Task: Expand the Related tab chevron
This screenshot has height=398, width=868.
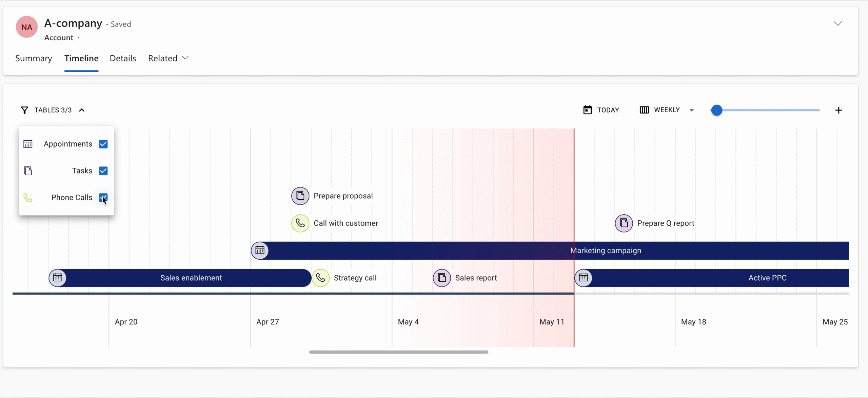Action: pos(185,58)
